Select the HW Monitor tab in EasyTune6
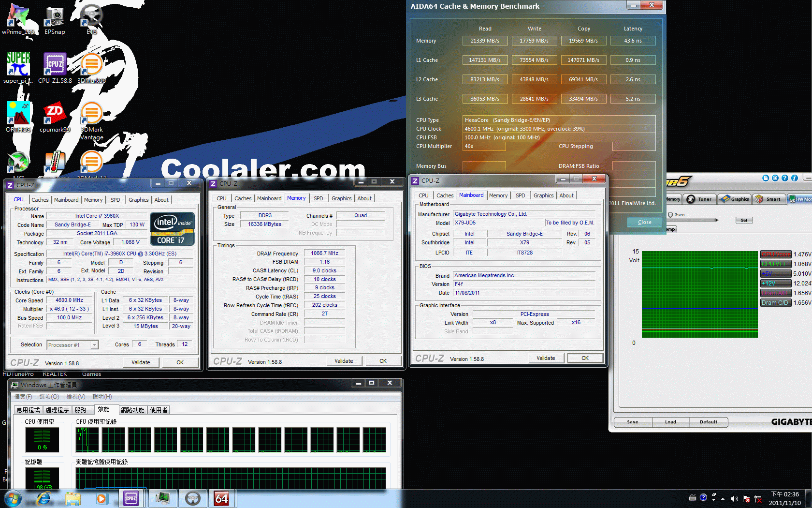Image resolution: width=812 pixels, height=508 pixels. click(800, 199)
